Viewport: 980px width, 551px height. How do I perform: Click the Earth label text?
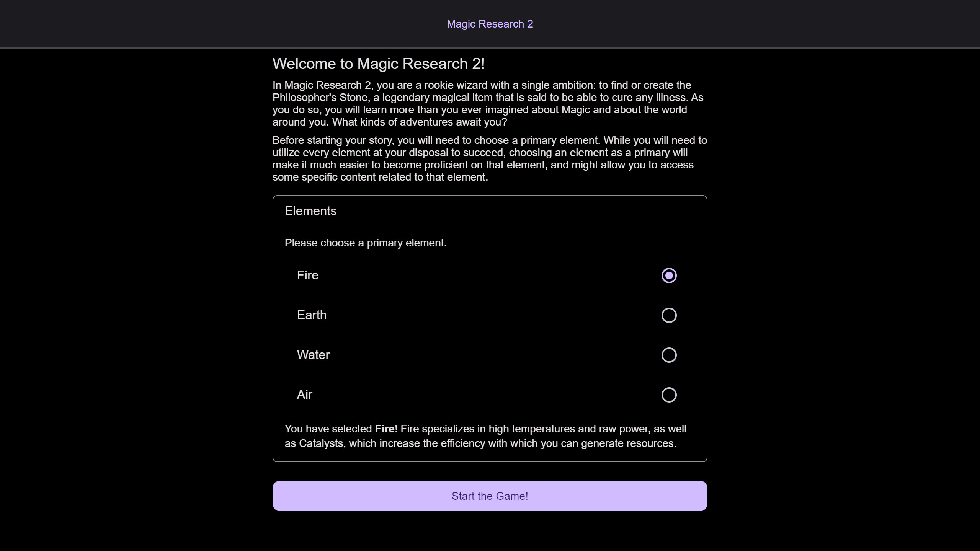(x=312, y=315)
